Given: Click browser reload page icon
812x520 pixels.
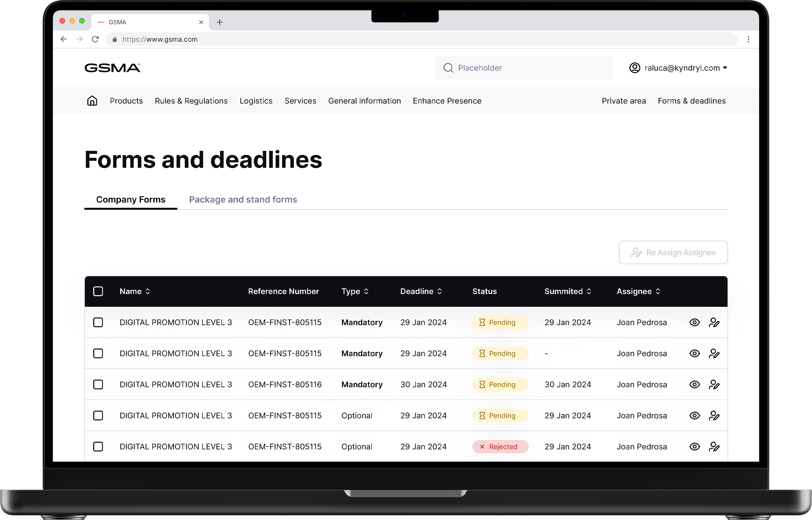Looking at the screenshot, I should (x=95, y=39).
